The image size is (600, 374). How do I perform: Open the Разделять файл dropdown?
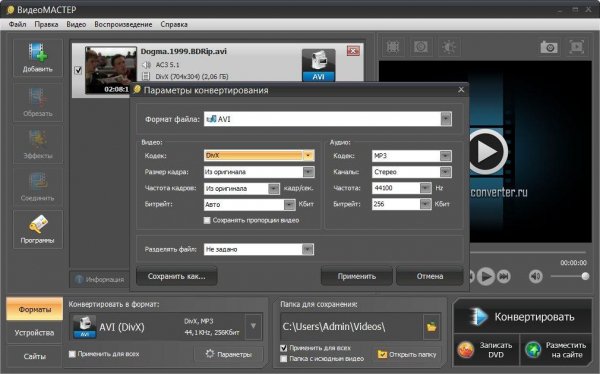coord(308,250)
